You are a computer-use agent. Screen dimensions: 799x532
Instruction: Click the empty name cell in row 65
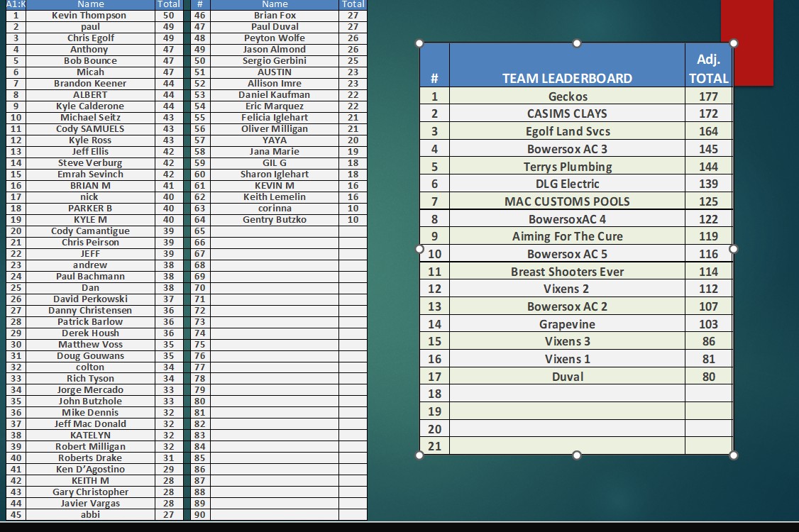coord(275,231)
